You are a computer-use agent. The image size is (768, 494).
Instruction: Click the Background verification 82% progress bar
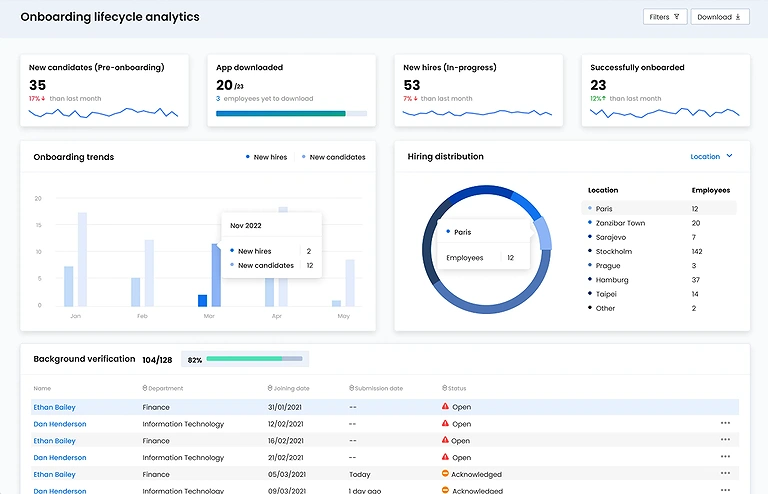[x=254, y=359]
